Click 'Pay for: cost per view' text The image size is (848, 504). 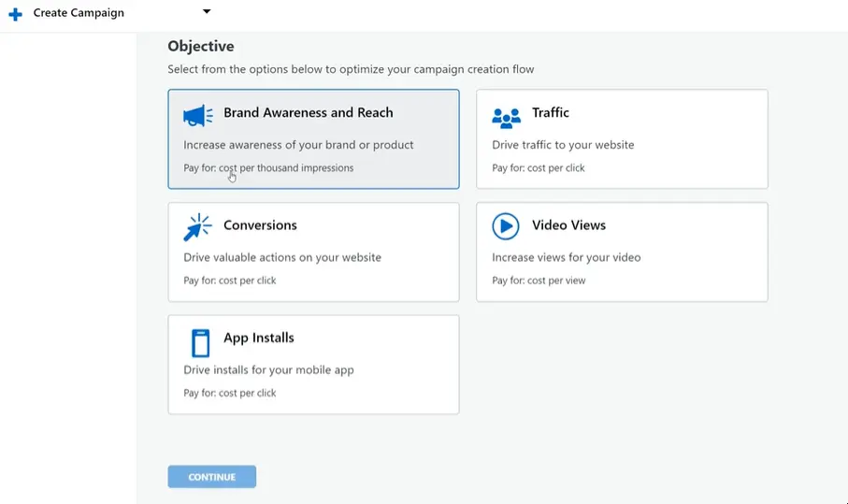point(539,281)
